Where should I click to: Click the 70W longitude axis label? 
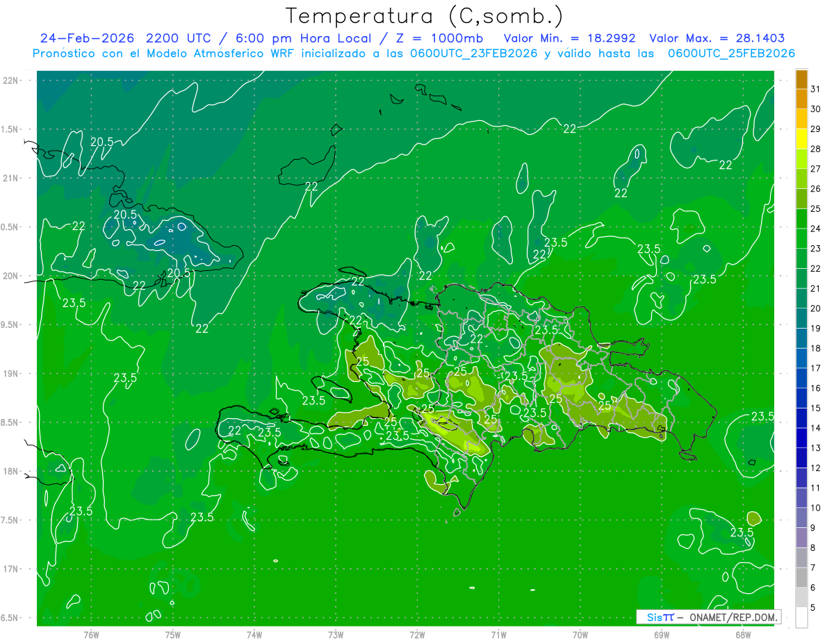pos(580,634)
